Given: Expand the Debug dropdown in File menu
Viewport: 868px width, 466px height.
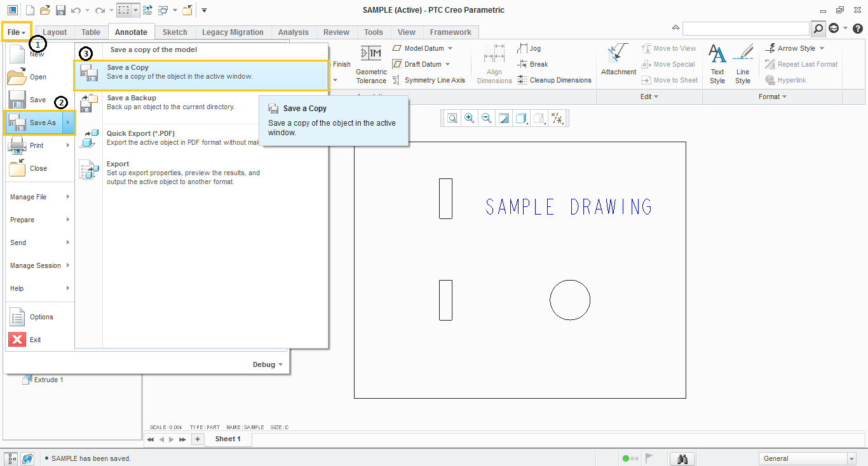Looking at the screenshot, I should coord(268,364).
